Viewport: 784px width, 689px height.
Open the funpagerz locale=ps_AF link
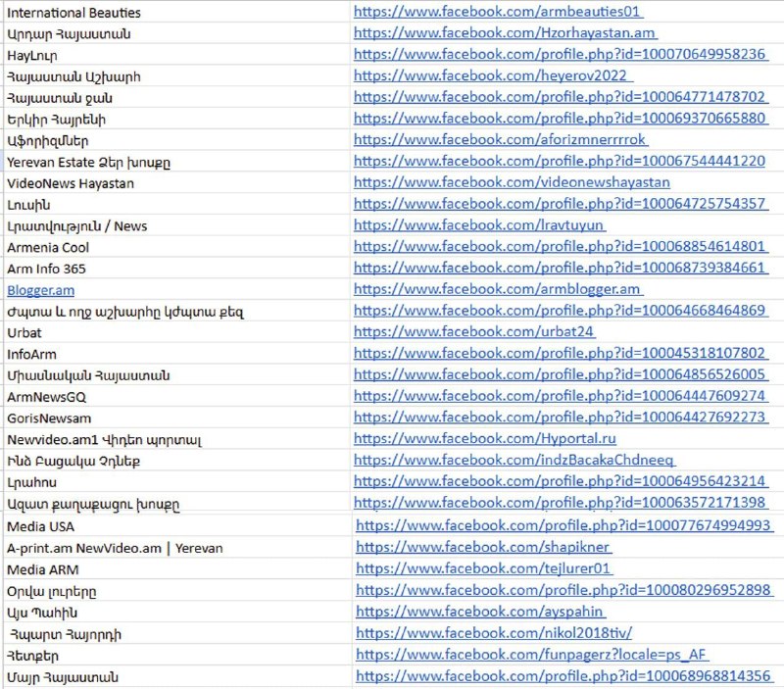click(532, 655)
